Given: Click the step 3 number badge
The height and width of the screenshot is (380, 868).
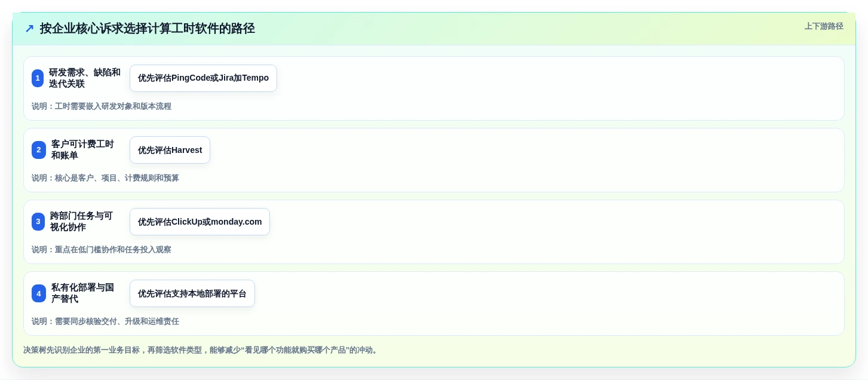Looking at the screenshot, I should 38,222.
